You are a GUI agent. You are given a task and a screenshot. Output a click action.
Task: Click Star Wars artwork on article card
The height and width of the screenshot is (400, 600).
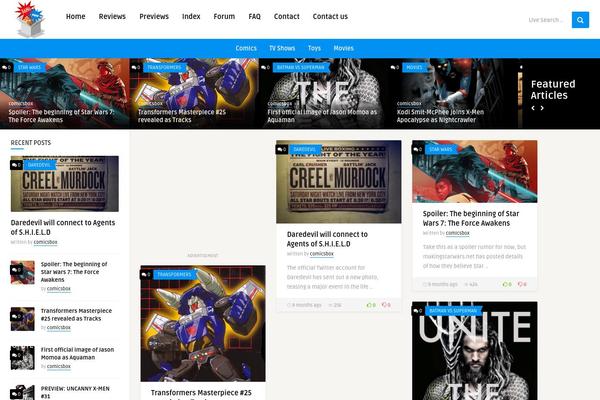(x=474, y=171)
